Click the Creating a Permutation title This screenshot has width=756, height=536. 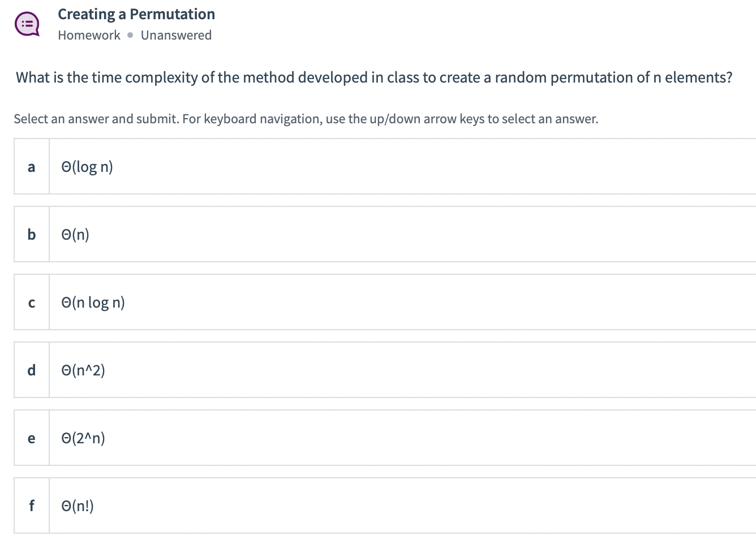click(136, 14)
